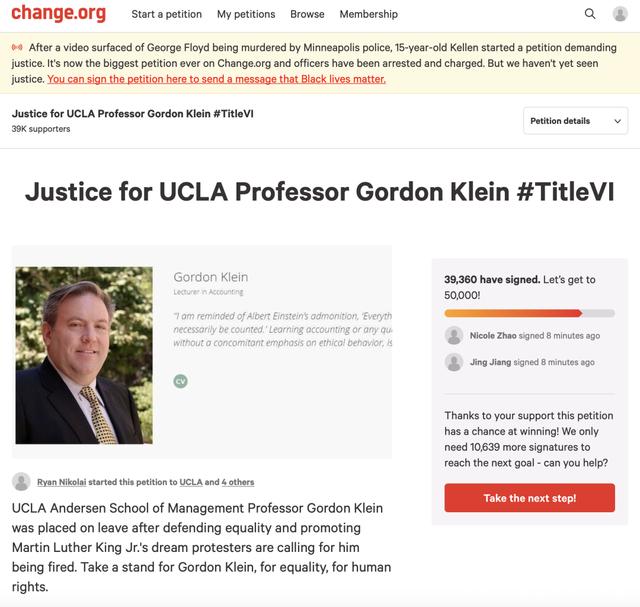Open the user profile avatar icon
Image resolution: width=640 pixels, height=607 pixels.
[620, 14]
